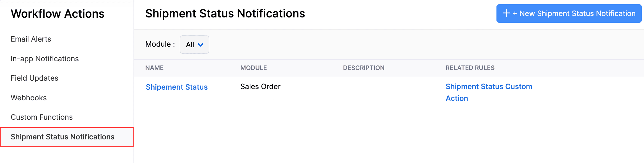Open the Shipement Status notification link
The height and width of the screenshot is (163, 644).
pyautogui.click(x=177, y=87)
